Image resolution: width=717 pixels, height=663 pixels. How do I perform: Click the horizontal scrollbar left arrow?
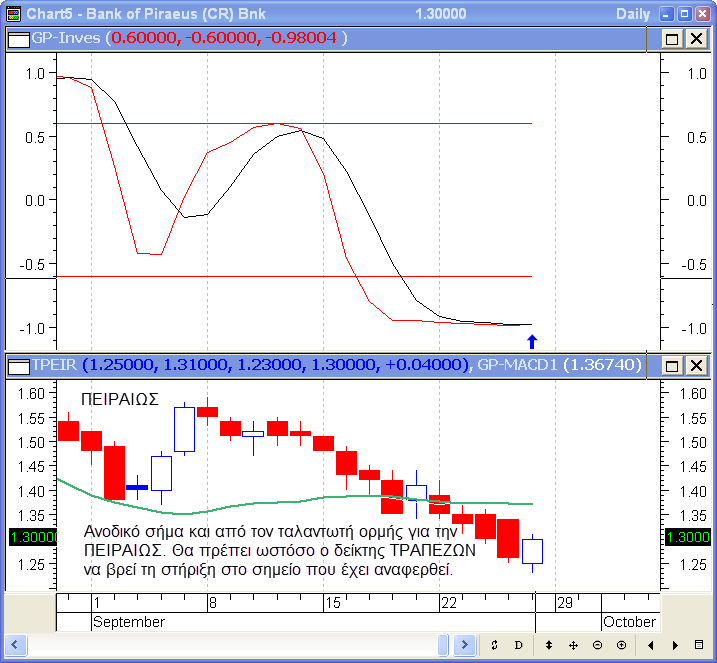pyautogui.click(x=14, y=645)
